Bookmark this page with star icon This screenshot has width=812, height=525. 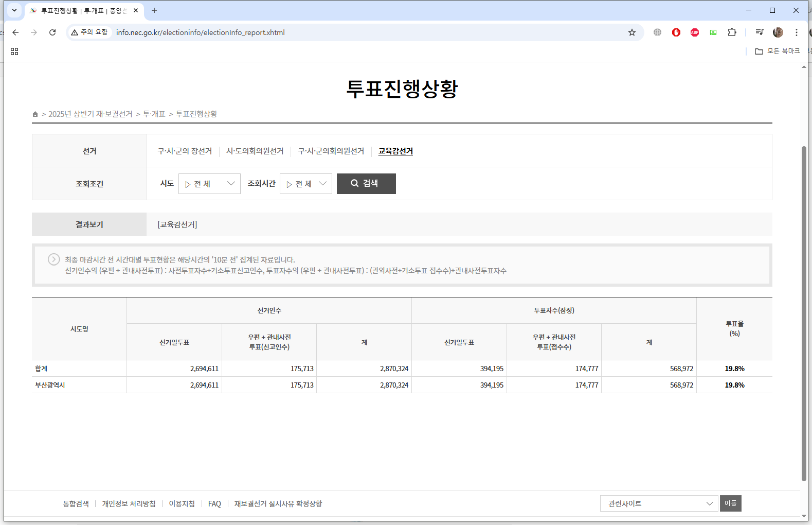pos(632,32)
